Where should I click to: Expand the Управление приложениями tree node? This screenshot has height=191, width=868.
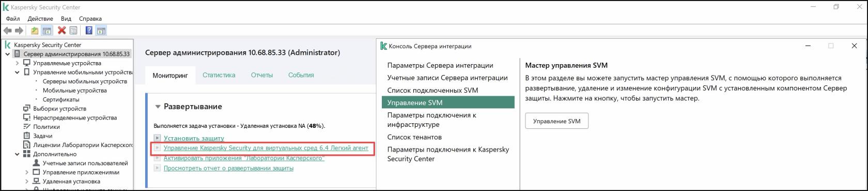(x=27, y=172)
